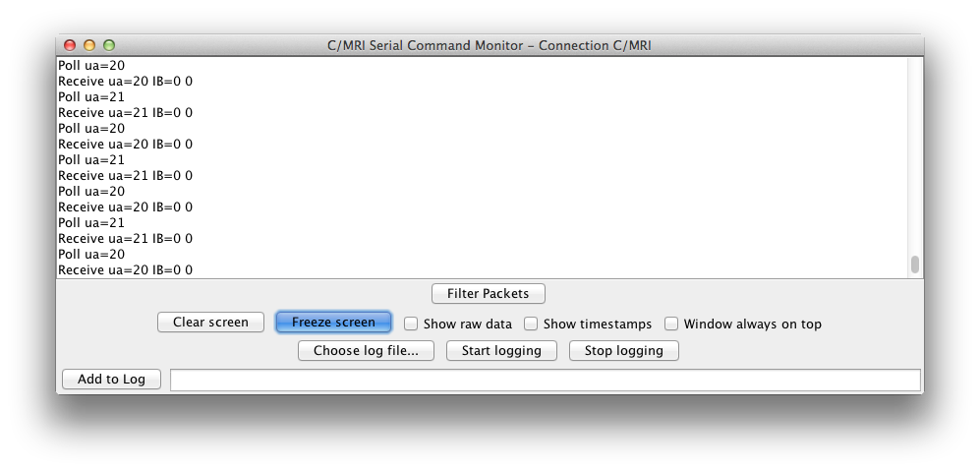
Task: Click the first Poll ua=21 log entry
Action: 91,96
